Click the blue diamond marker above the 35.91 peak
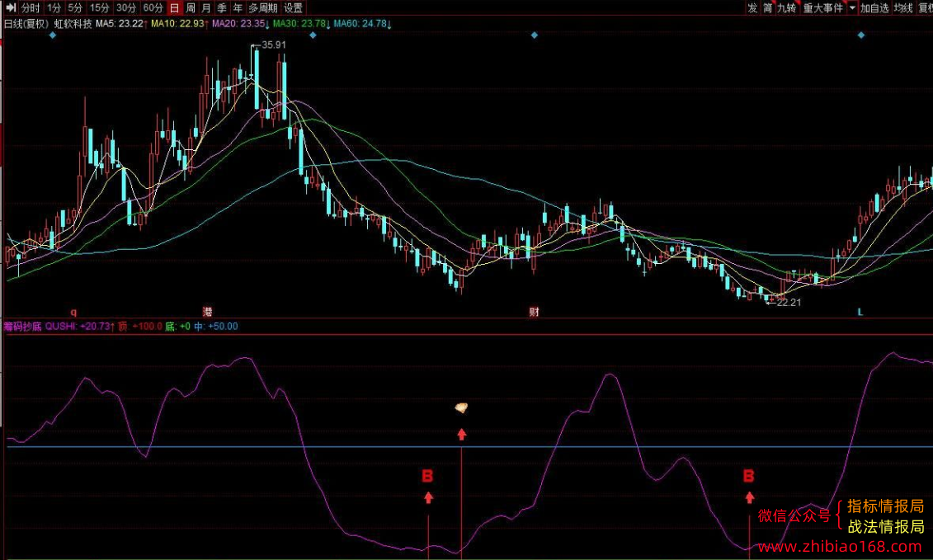The width and height of the screenshot is (933, 560). pyautogui.click(x=313, y=35)
